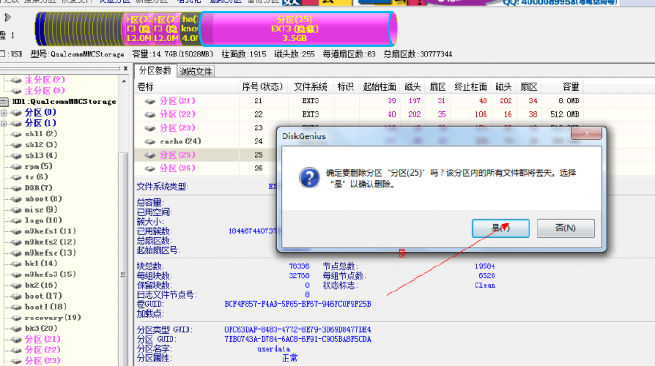Close the left tree panel with x
This screenshot has width=655, height=366.
coord(125,68)
